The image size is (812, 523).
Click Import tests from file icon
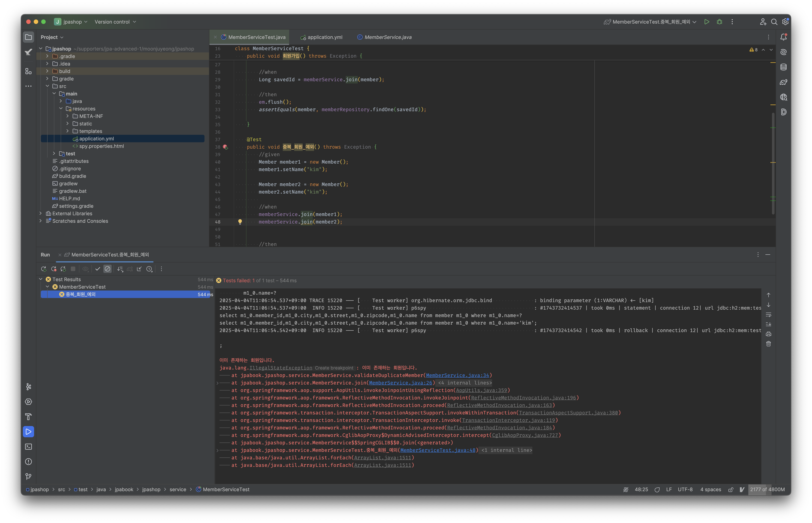coord(139,269)
